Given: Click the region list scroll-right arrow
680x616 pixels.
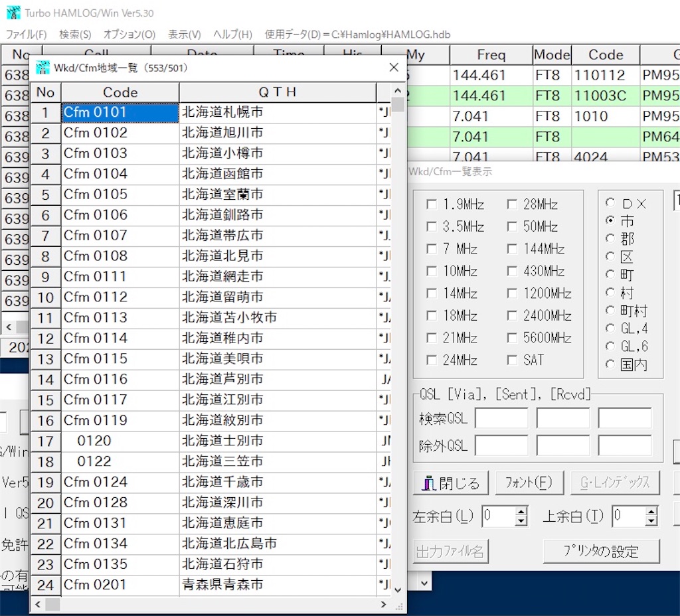Looking at the screenshot, I should pos(383,604).
